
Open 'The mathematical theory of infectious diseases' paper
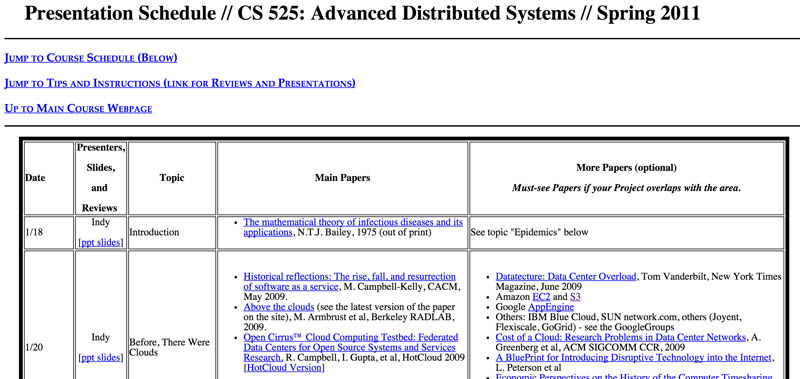coord(353,227)
